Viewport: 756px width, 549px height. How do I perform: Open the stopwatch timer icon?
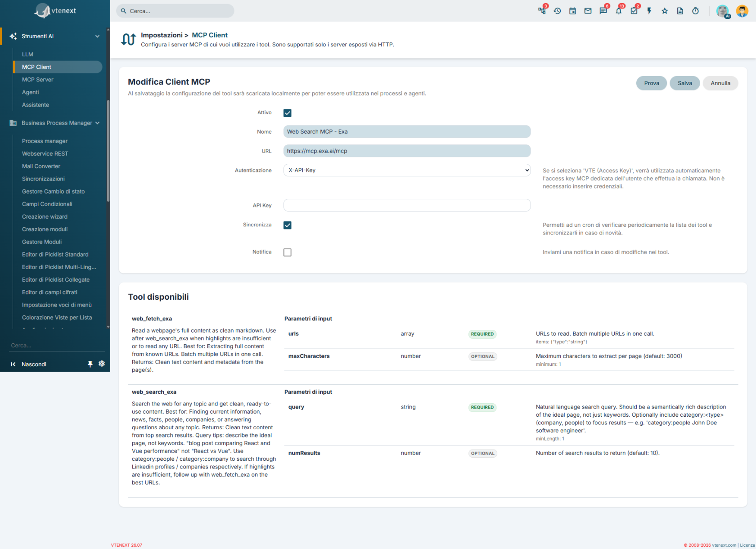695,11
